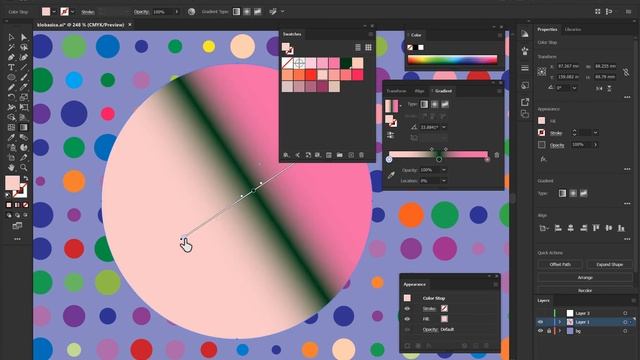The image size is (640, 360).
Task: Select the Eyedropper tool in toolbar
Action: 11,138
